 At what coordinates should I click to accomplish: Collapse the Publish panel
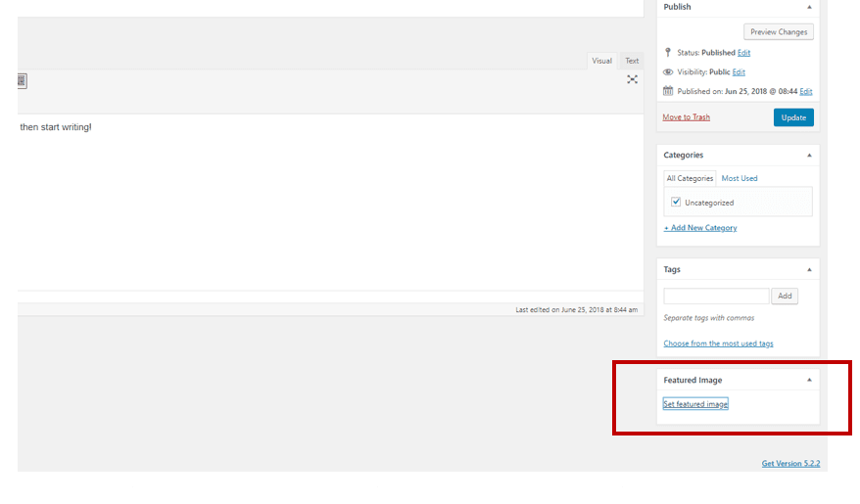809,7
